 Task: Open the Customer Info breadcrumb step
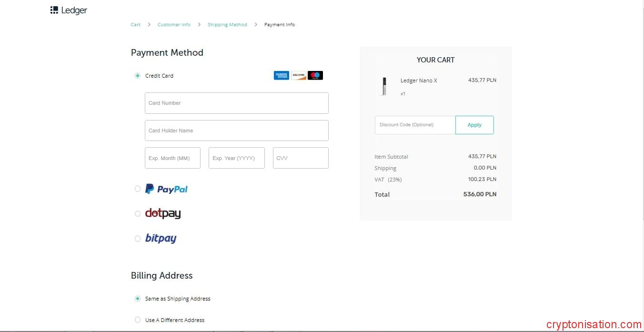point(174,25)
